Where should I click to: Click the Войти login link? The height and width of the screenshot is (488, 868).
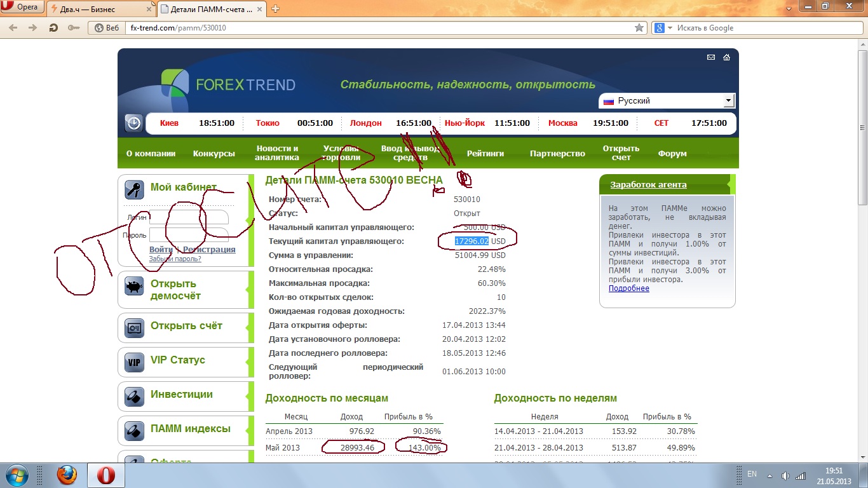[161, 250]
